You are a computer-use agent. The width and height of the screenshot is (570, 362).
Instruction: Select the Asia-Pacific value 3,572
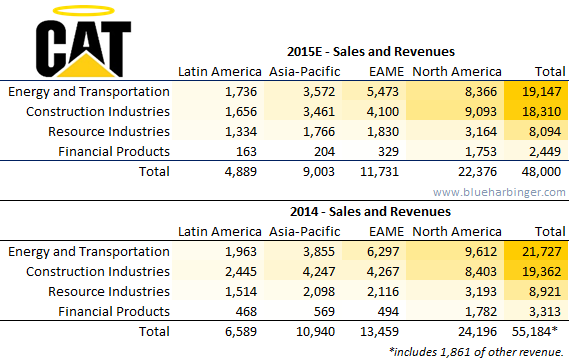pos(319,91)
